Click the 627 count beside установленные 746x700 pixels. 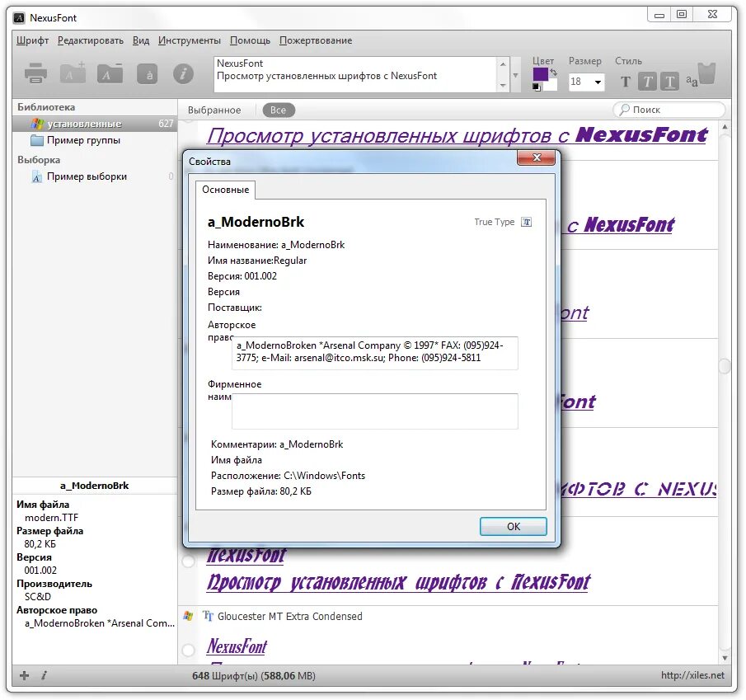(166, 124)
